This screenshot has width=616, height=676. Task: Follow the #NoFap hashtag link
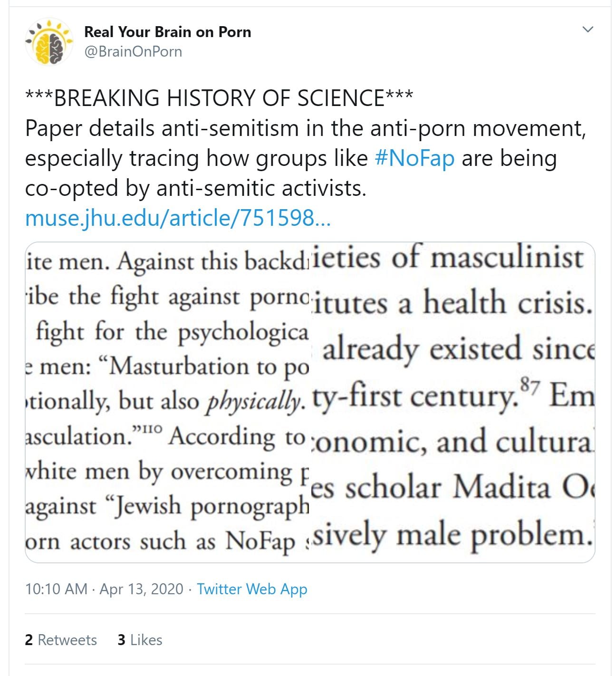[x=414, y=158]
